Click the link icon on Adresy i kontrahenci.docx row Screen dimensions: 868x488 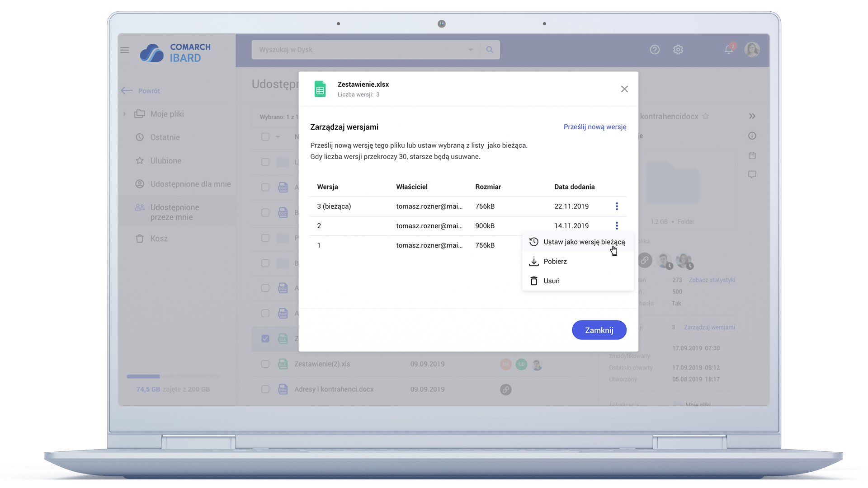tap(506, 389)
